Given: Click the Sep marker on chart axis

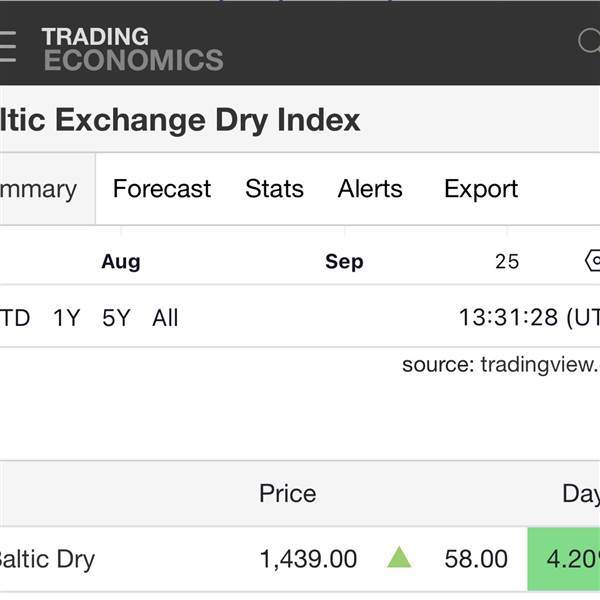Looking at the screenshot, I should tap(344, 262).
